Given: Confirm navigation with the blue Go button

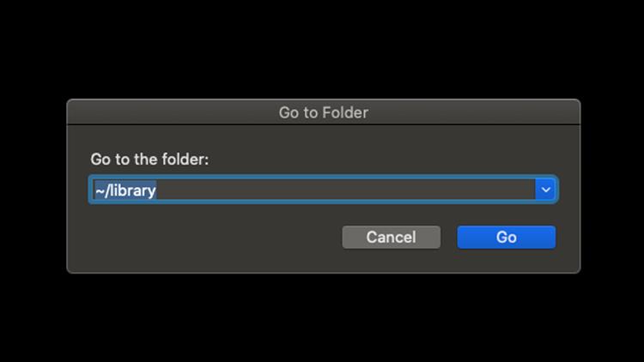Looking at the screenshot, I should [x=506, y=238].
